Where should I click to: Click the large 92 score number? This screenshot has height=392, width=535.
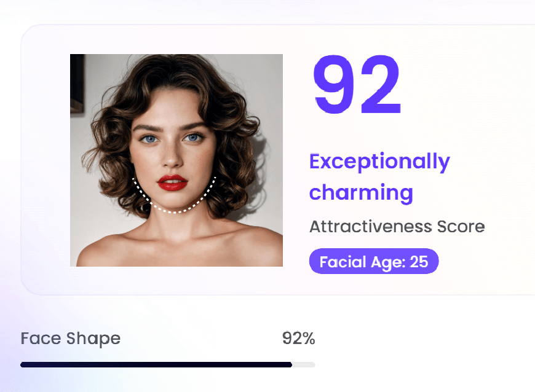click(x=357, y=86)
